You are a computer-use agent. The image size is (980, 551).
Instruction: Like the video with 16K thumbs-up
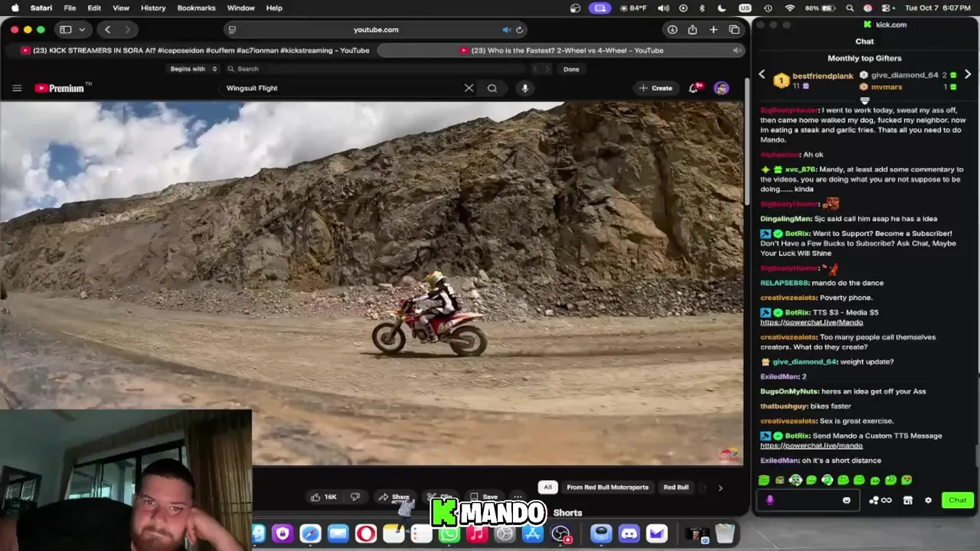(x=324, y=497)
